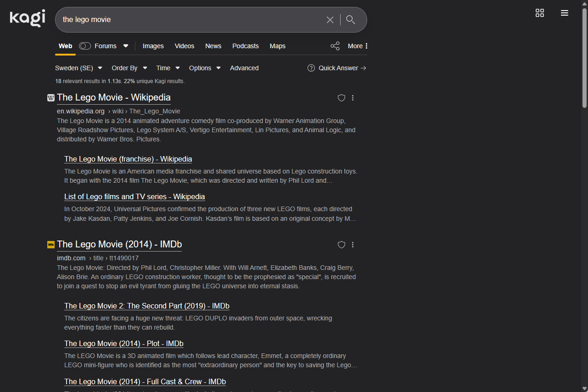Clear the search query with the X icon
Viewport: 588px width, 392px height.
330,20
